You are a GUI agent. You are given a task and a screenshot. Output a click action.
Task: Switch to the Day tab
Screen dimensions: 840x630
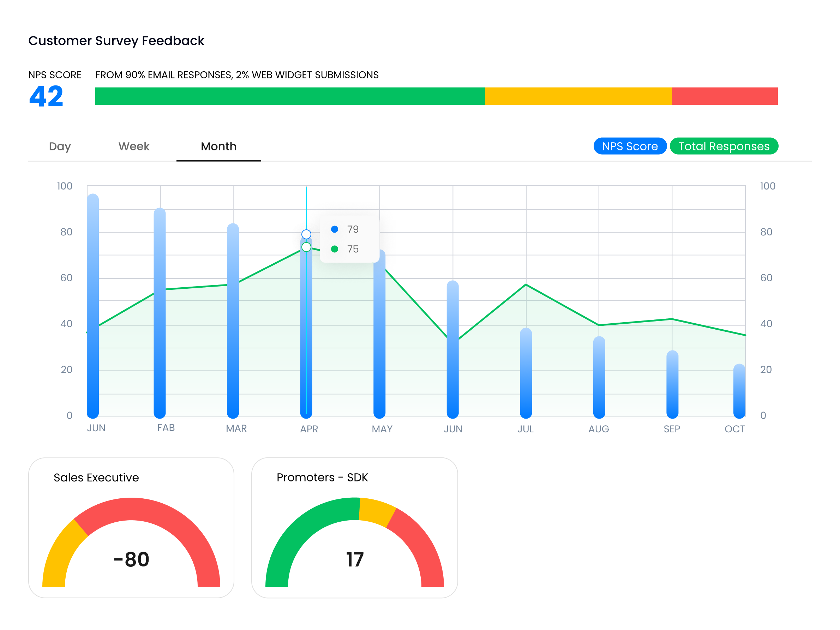[x=60, y=146]
